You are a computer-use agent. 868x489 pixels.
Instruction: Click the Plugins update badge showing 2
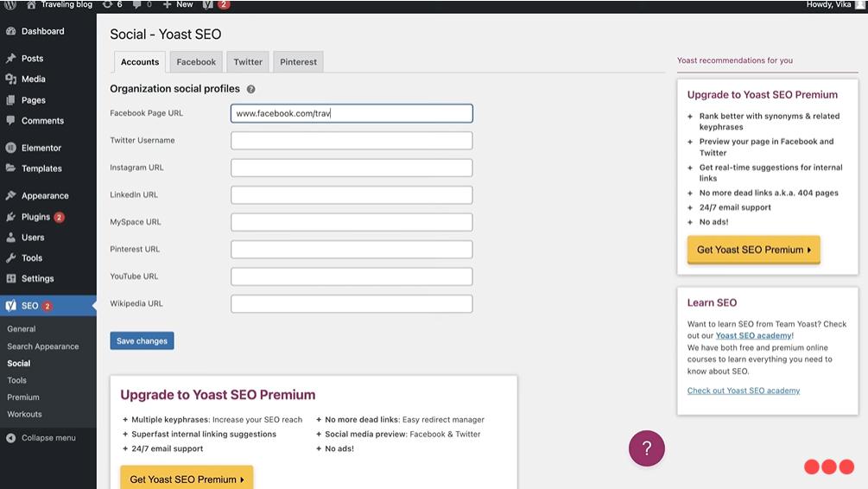pyautogui.click(x=60, y=217)
